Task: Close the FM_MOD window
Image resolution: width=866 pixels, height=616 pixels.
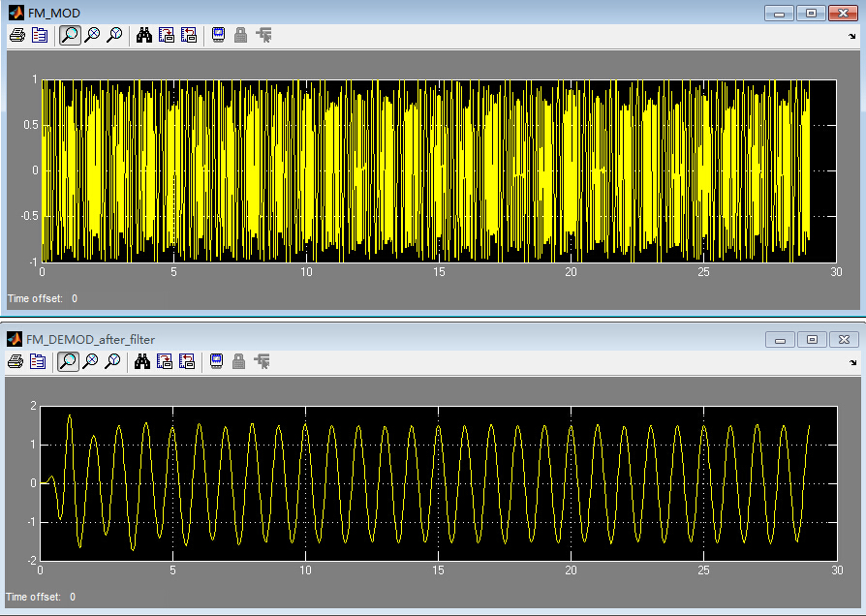Action: coord(843,14)
